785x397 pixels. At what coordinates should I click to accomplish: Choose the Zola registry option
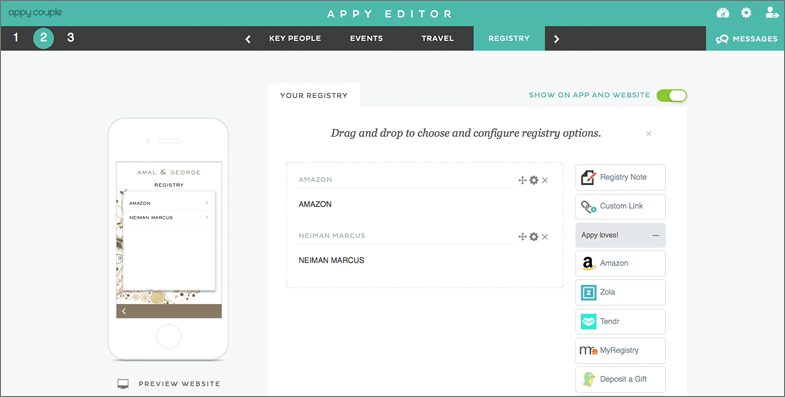(x=620, y=292)
